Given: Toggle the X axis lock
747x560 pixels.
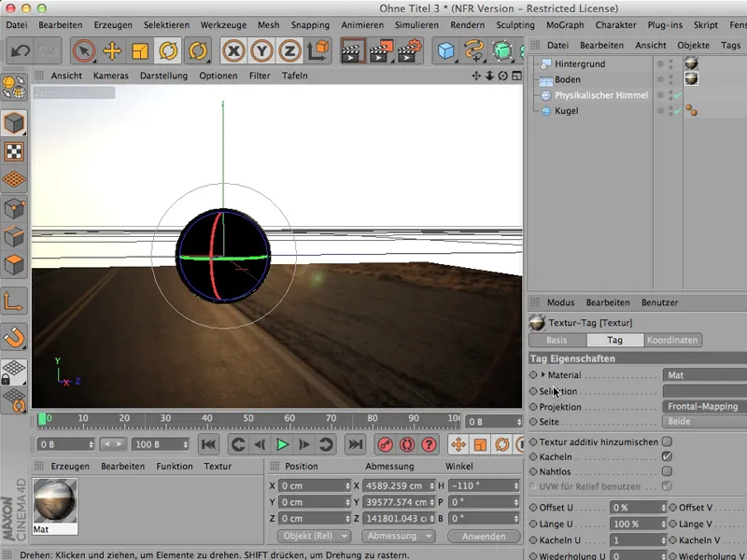Looking at the screenshot, I should [233, 50].
